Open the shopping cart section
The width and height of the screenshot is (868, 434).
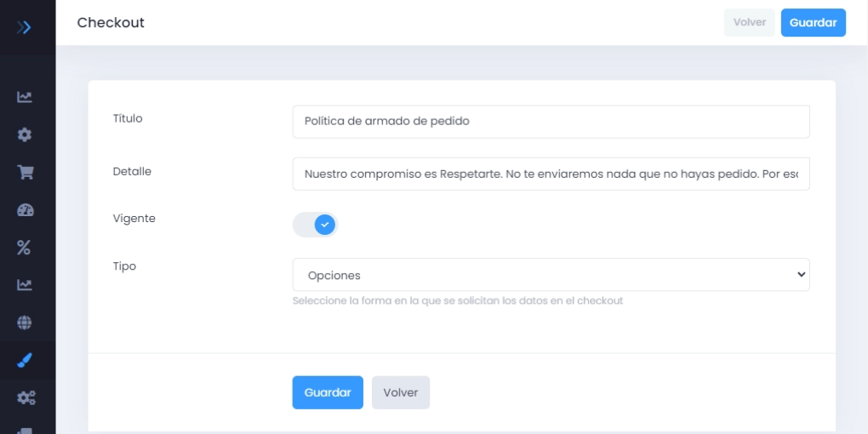click(x=25, y=172)
